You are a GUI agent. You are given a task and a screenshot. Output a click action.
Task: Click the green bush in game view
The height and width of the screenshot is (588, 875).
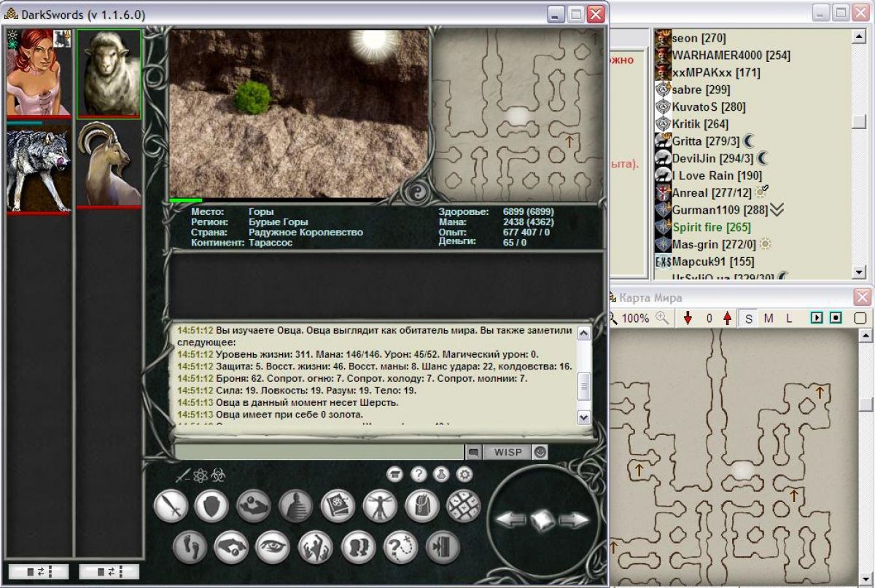tap(253, 97)
